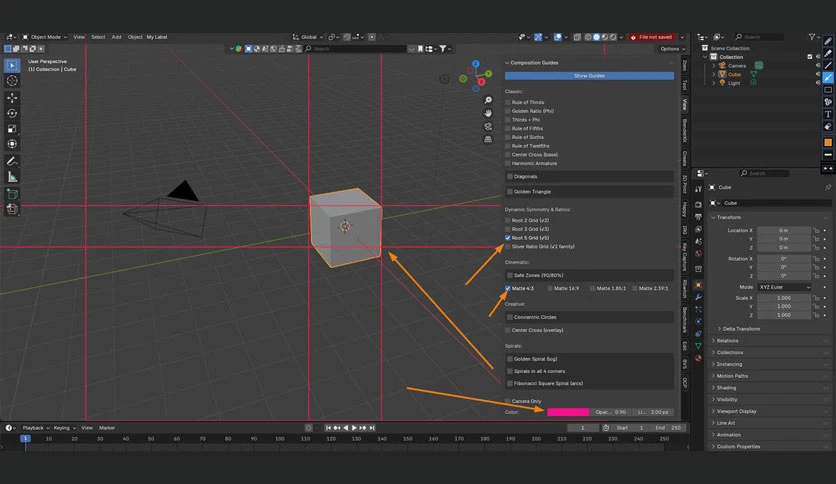This screenshot has width=836, height=484.
Task: Enable Safe Zones (90/80%) checkbox
Action: tap(510, 275)
